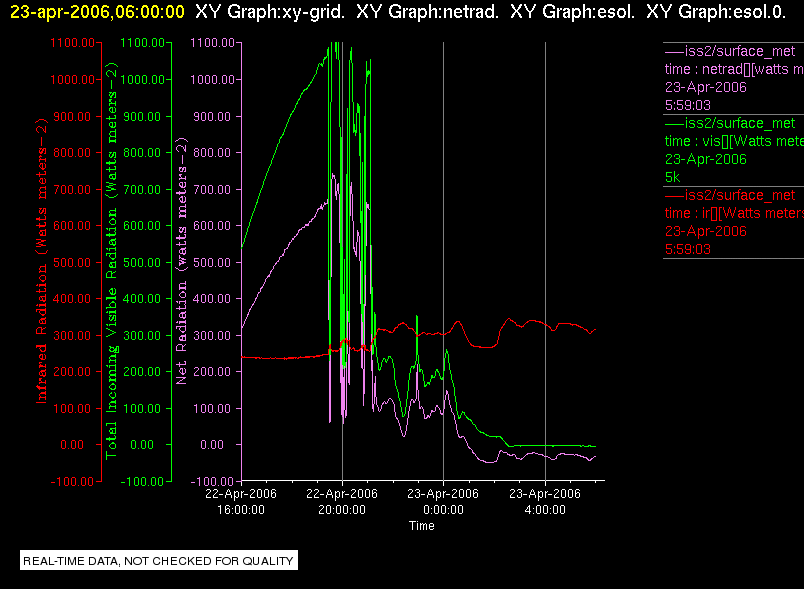Click the red legend time value 5:59:03
The height and width of the screenshot is (589, 804).
point(688,249)
